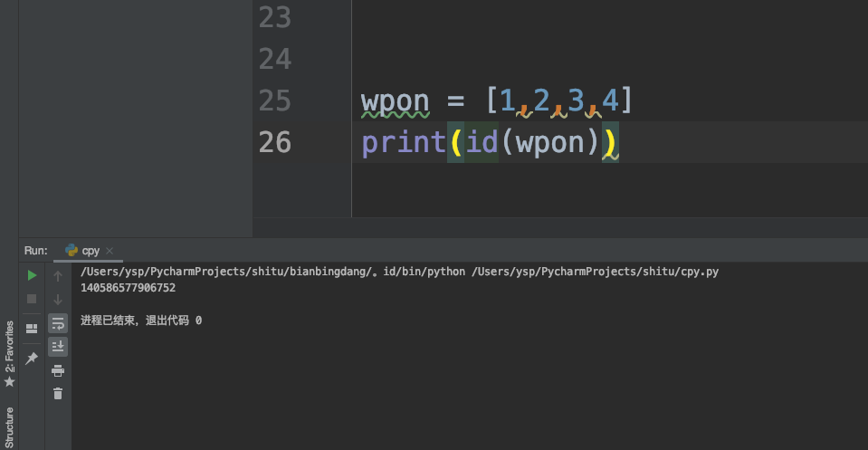868x450 pixels.
Task: Click the python interpreter path in console
Action: pos(272,272)
